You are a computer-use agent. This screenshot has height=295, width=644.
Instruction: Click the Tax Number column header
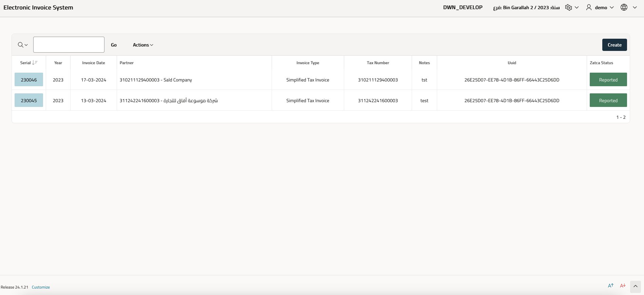click(x=378, y=63)
